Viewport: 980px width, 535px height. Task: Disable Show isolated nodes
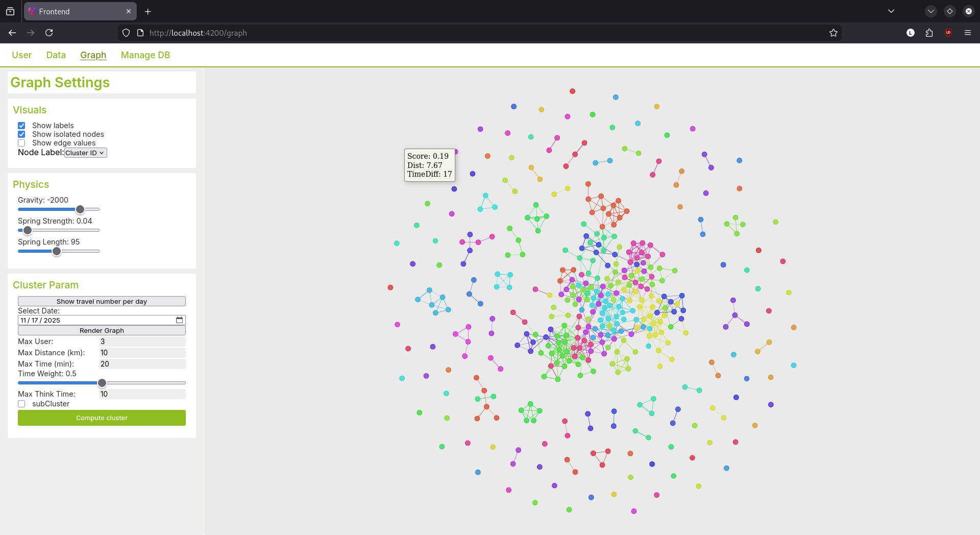tap(21, 134)
